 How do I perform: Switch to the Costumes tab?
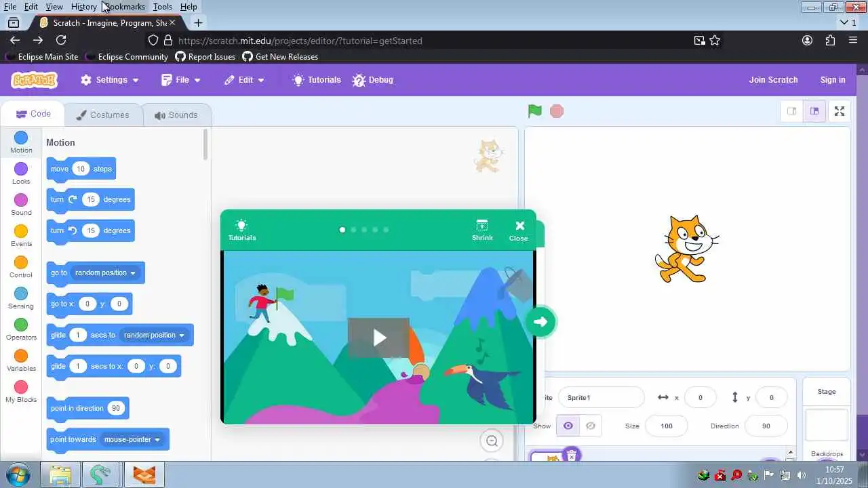[102, 115]
